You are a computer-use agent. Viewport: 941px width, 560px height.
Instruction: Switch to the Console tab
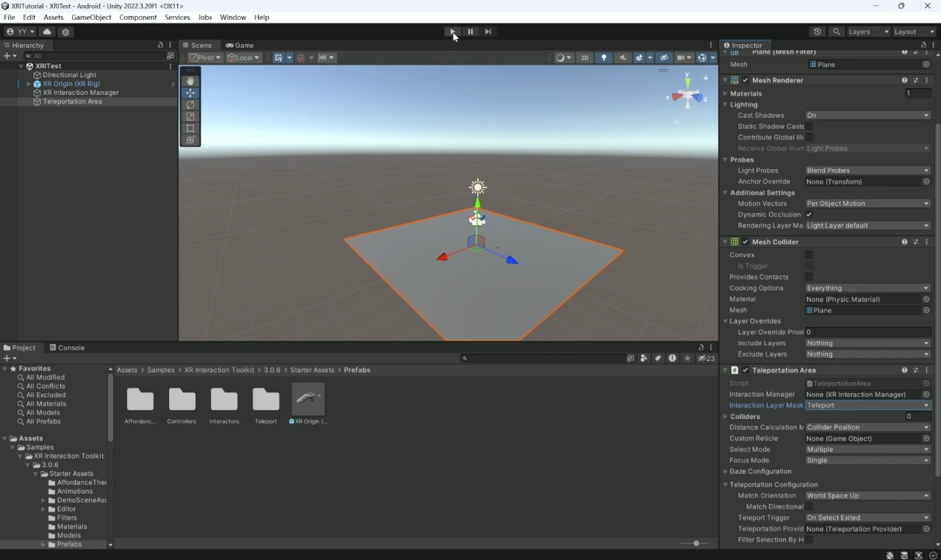[x=66, y=348]
